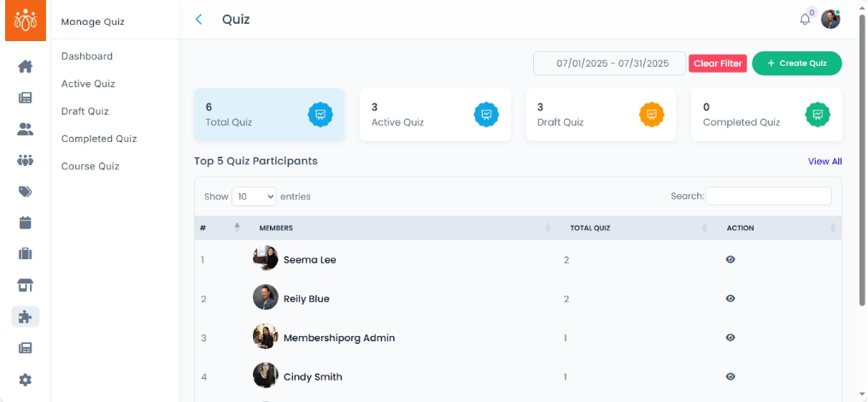
Task: Click the Clear Filter button
Action: pos(718,63)
